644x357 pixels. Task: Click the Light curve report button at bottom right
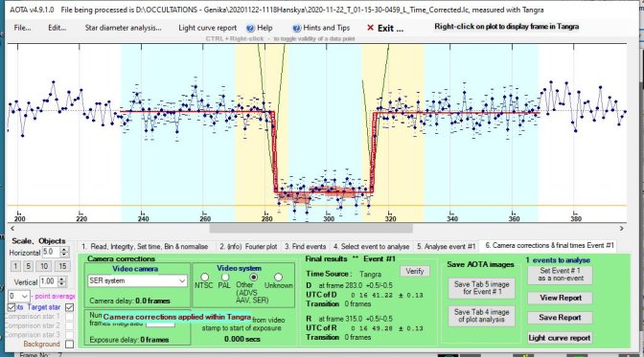[x=561, y=338]
